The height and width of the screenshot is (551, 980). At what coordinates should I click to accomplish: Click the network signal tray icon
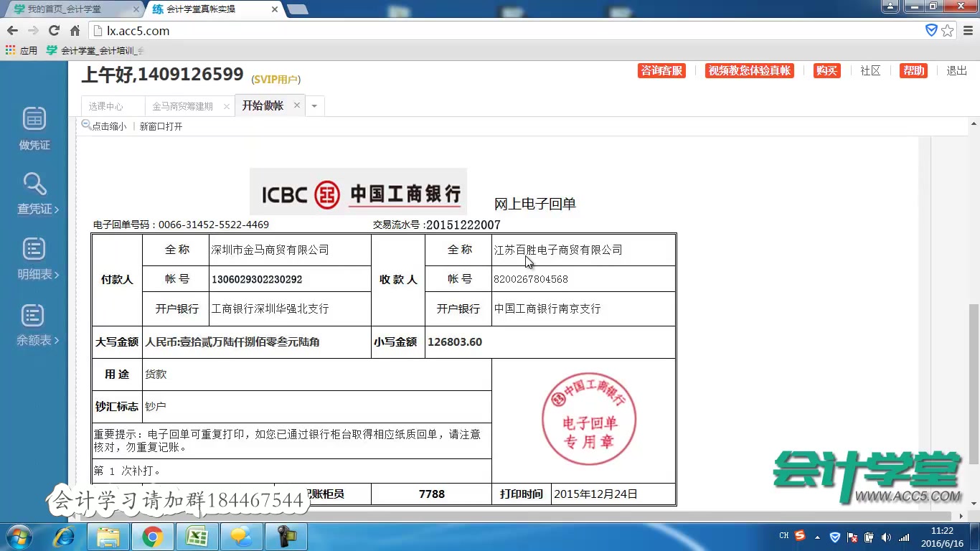904,537
